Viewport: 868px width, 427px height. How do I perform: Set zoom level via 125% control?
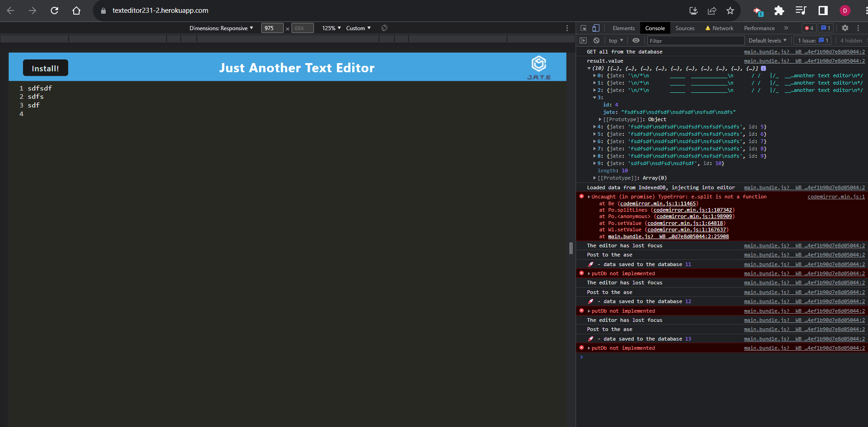pos(330,28)
